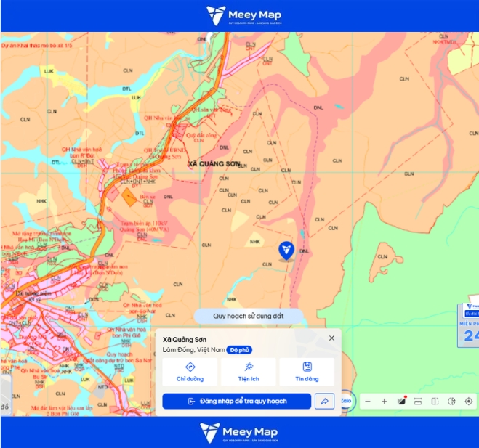Click the split-screen compare map icon
This screenshot has width=479, height=448.
click(x=435, y=402)
